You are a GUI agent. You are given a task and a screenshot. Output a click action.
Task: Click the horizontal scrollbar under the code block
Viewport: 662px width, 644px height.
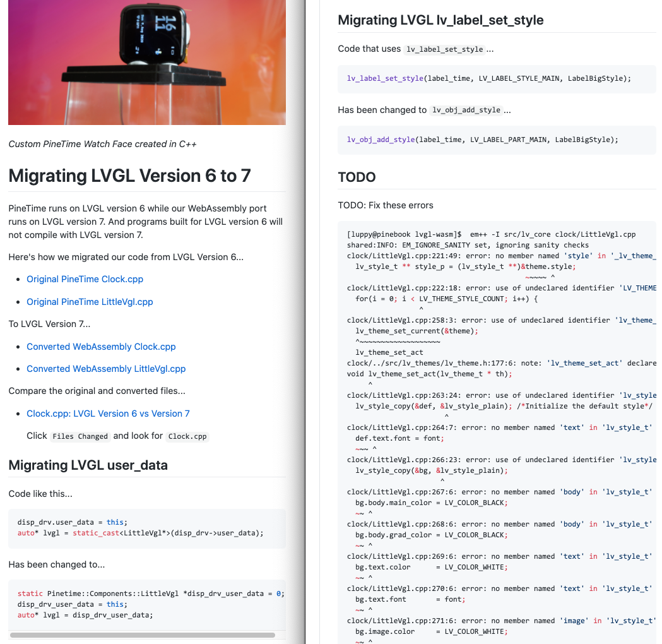pyautogui.click(x=142, y=635)
